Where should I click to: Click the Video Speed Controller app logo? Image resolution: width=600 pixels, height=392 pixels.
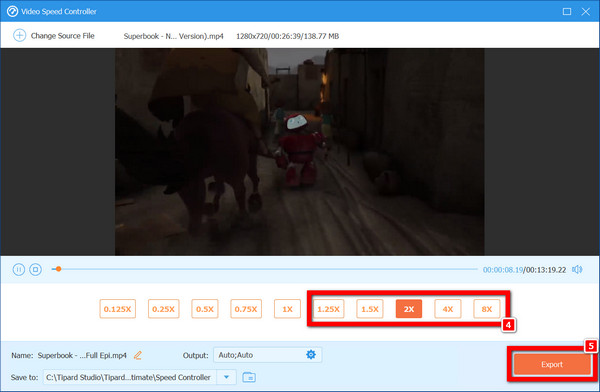[x=12, y=11]
